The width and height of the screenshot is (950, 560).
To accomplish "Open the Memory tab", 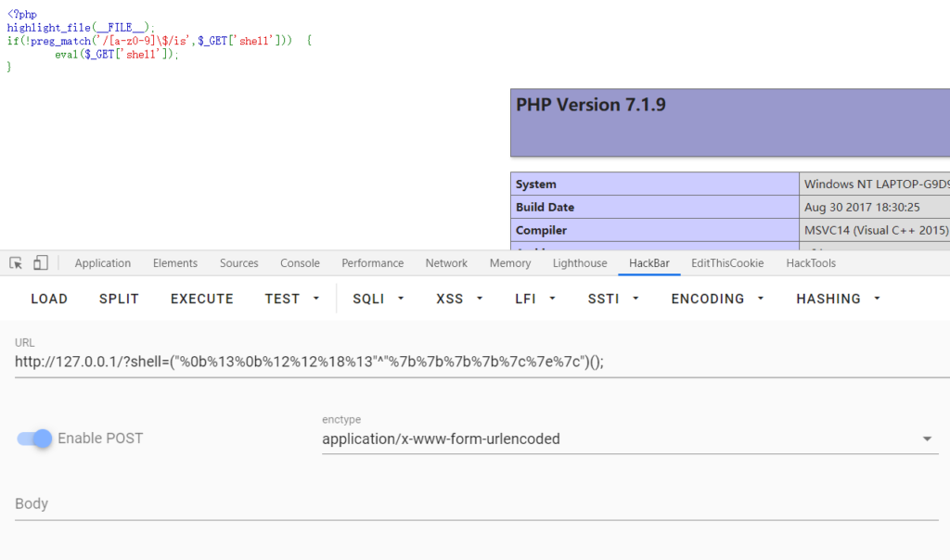I will [x=510, y=263].
